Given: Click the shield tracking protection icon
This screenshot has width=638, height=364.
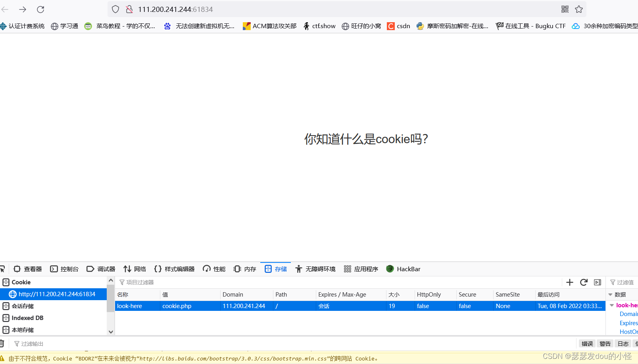Looking at the screenshot, I should (115, 9).
